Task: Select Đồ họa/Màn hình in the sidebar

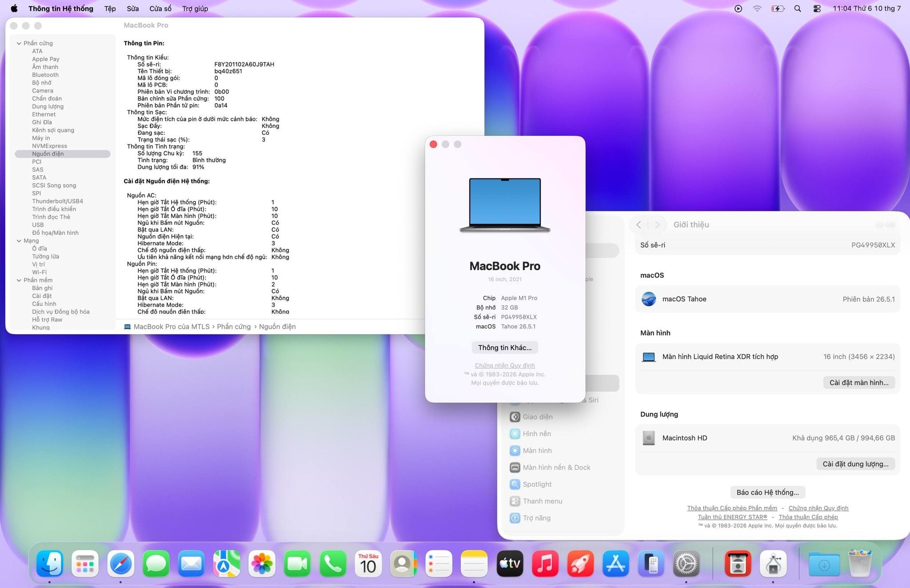Action: click(x=55, y=232)
